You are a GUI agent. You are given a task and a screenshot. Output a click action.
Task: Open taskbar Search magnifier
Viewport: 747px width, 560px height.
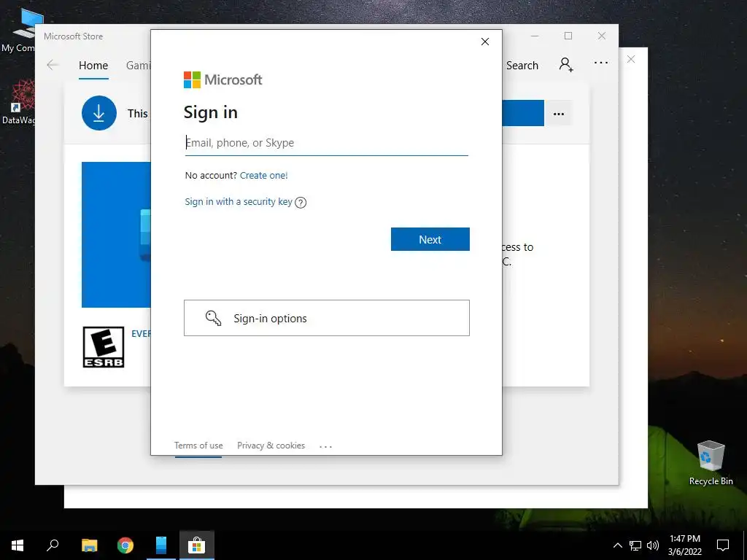click(x=53, y=545)
